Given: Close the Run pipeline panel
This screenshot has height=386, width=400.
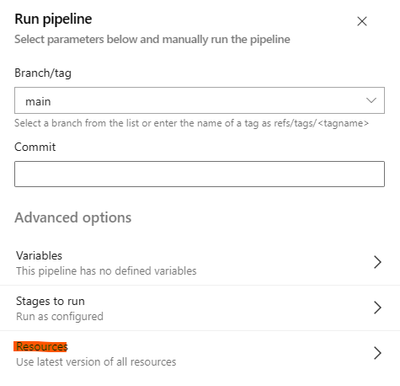Looking at the screenshot, I should (x=362, y=21).
